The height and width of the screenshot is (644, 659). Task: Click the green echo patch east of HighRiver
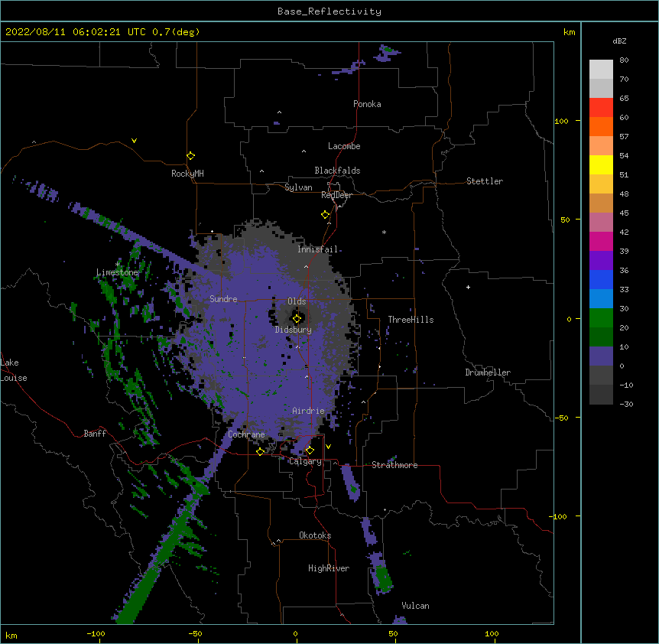click(382, 577)
